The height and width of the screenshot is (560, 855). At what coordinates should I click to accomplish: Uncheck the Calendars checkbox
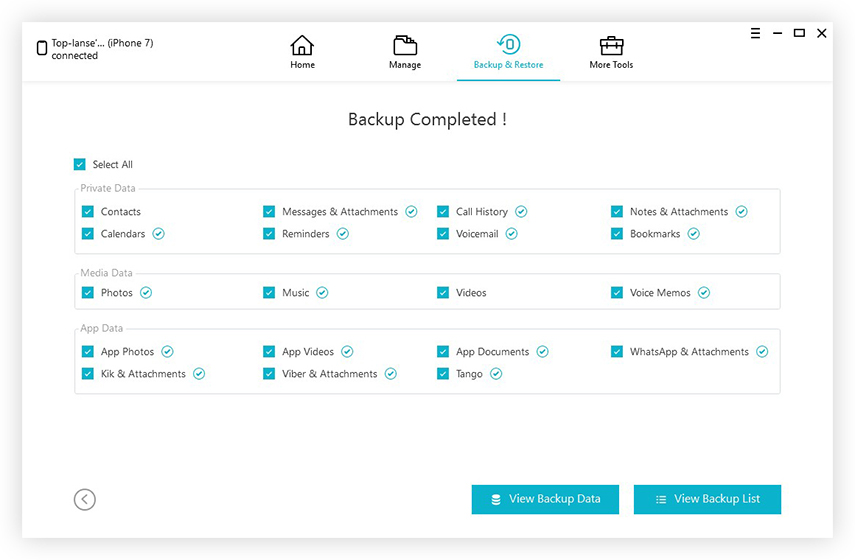(x=88, y=234)
